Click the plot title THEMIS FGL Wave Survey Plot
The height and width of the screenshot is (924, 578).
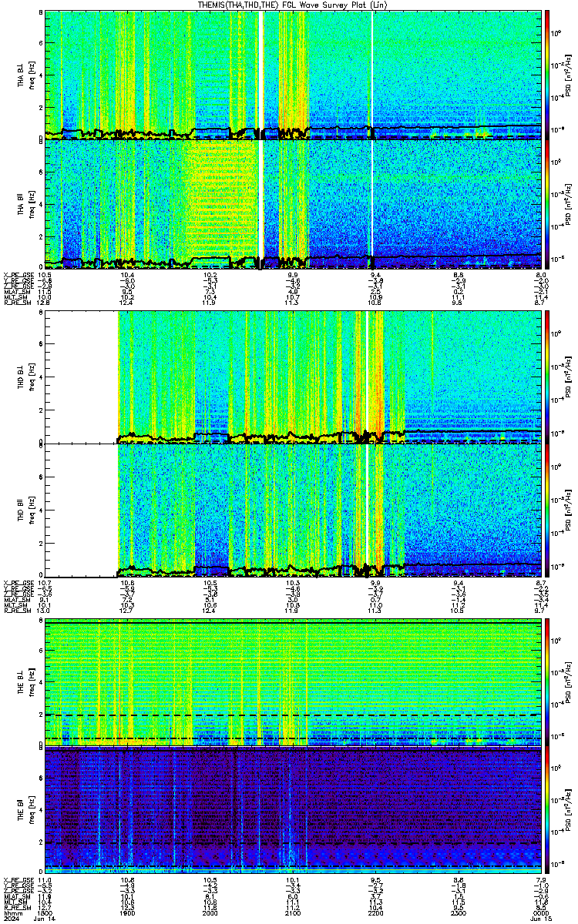pyautogui.click(x=292, y=4)
